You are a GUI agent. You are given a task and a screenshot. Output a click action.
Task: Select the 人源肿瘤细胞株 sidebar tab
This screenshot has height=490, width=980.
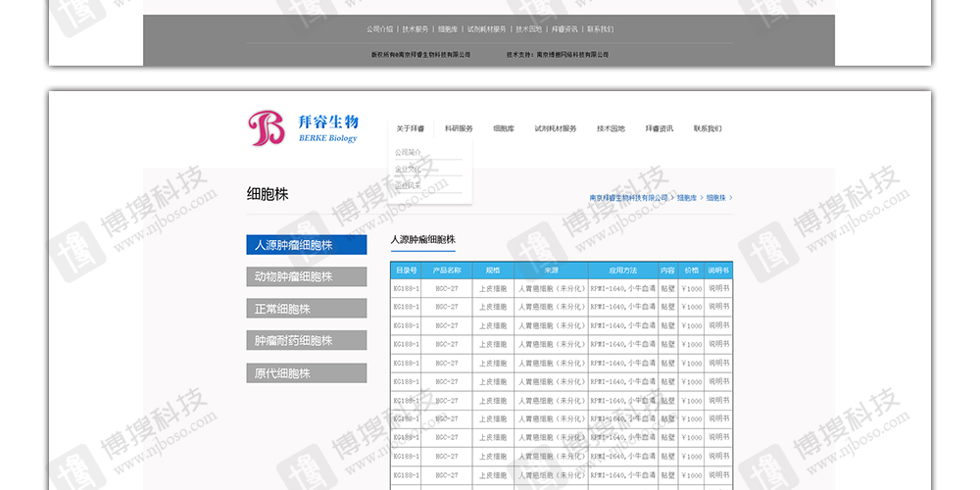tap(306, 245)
